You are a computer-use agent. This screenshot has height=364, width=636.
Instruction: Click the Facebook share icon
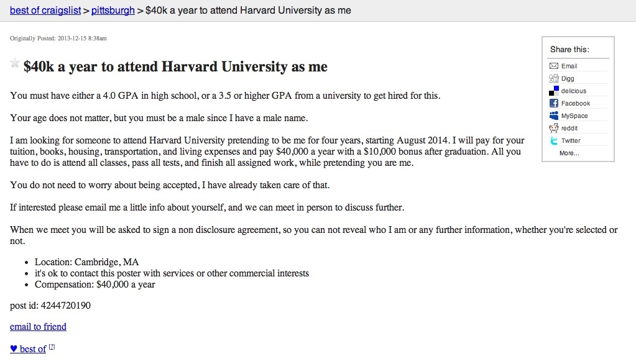coord(553,103)
